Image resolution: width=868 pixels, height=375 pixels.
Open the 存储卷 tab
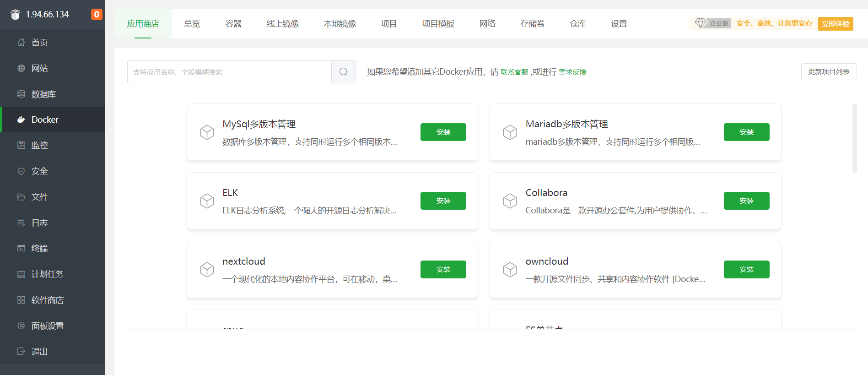point(533,24)
